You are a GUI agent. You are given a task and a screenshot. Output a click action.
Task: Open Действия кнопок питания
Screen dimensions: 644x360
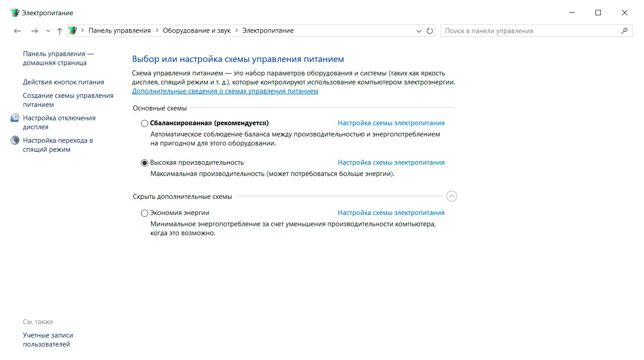[63, 82]
